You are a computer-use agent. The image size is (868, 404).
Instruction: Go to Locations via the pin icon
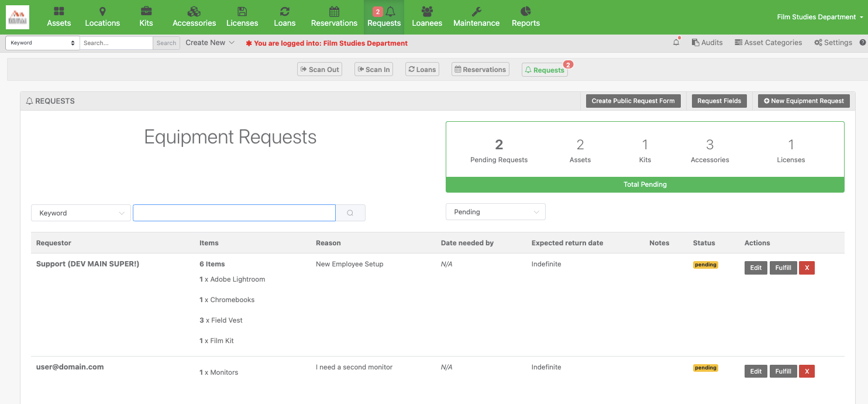click(x=102, y=17)
